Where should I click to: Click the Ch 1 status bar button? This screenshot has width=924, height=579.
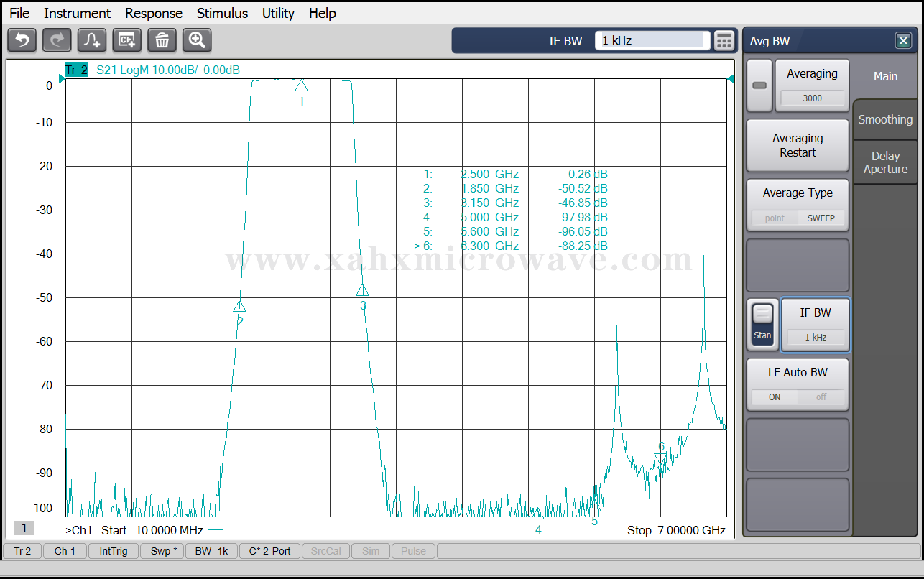(65, 551)
